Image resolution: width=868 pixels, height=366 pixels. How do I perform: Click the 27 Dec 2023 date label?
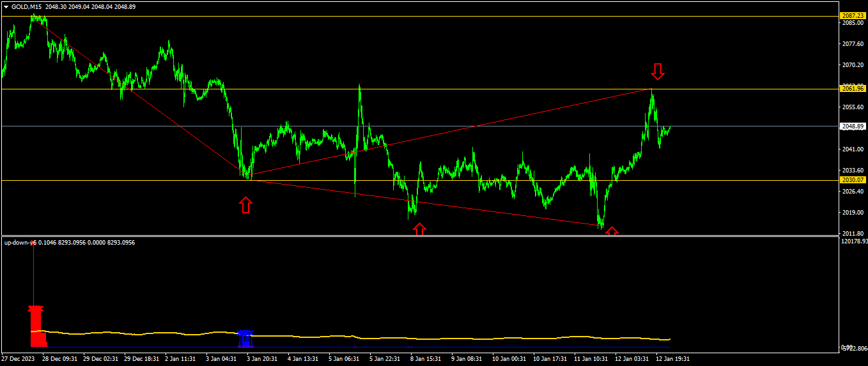(18, 359)
